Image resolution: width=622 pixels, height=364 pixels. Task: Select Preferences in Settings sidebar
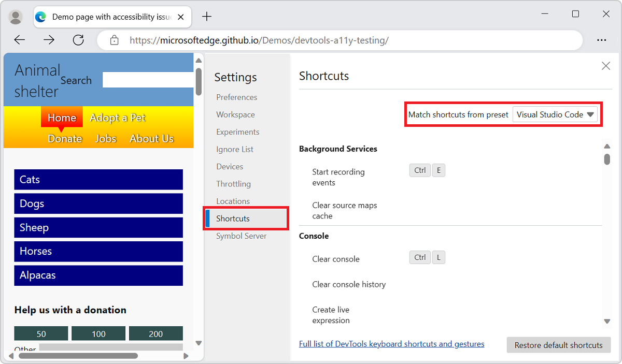pyautogui.click(x=236, y=97)
